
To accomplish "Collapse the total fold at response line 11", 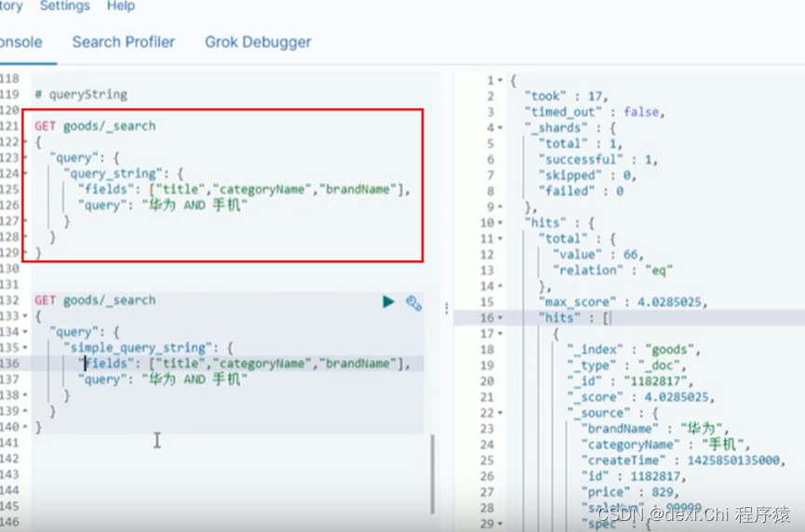I will pyautogui.click(x=500, y=239).
